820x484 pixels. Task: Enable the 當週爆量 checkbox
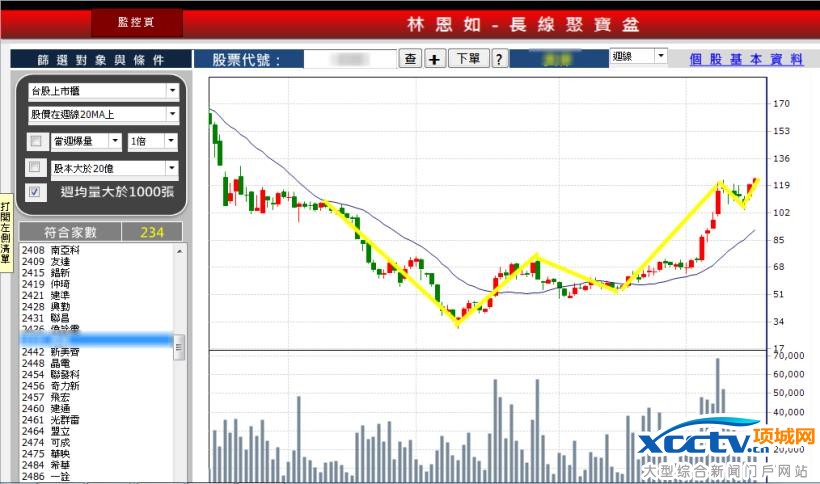pos(37,142)
